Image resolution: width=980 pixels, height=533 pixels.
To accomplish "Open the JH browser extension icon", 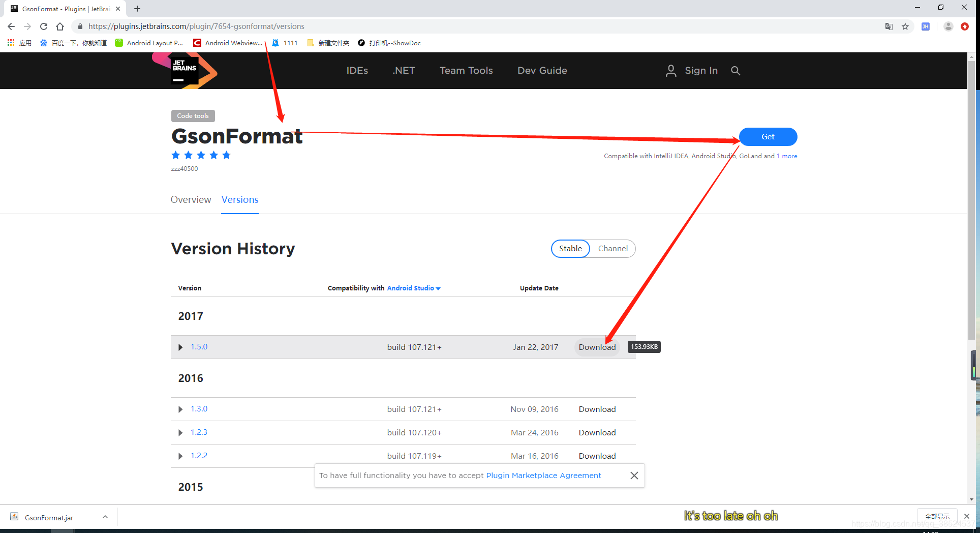I will click(926, 26).
